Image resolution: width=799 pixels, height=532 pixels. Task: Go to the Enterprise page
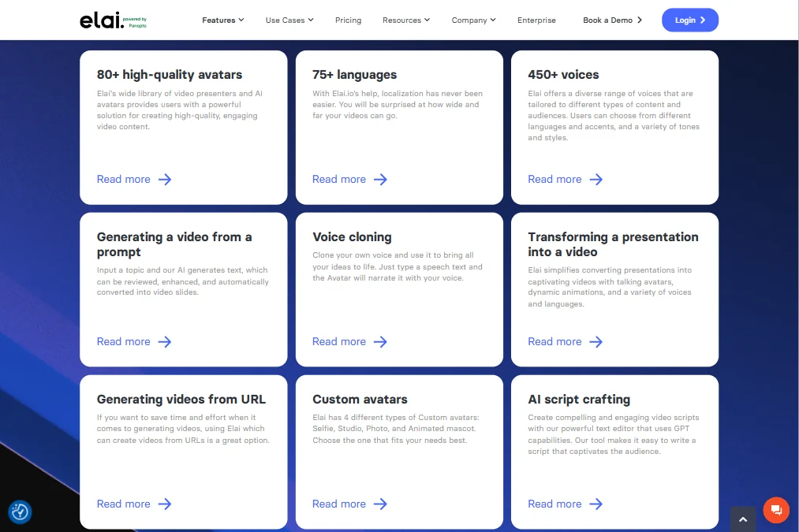[536, 20]
